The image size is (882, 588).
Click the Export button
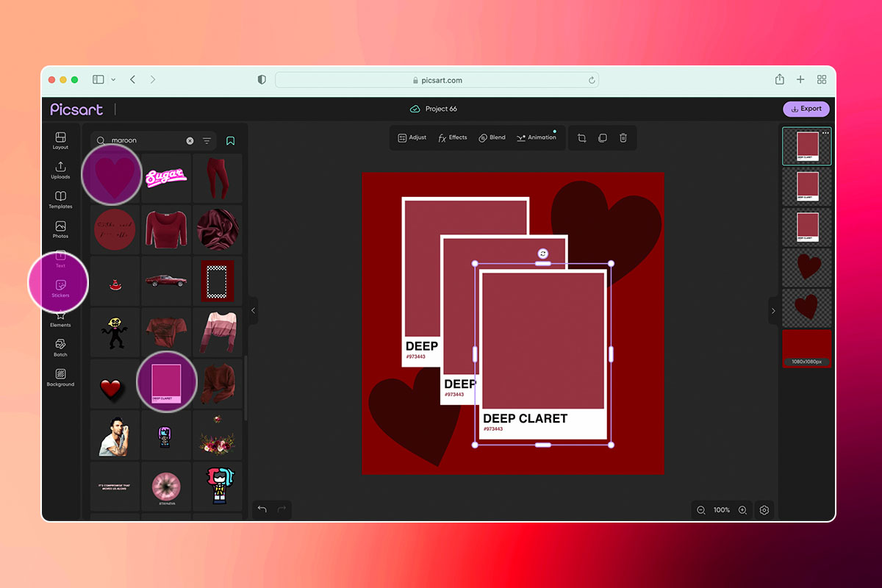pos(806,108)
